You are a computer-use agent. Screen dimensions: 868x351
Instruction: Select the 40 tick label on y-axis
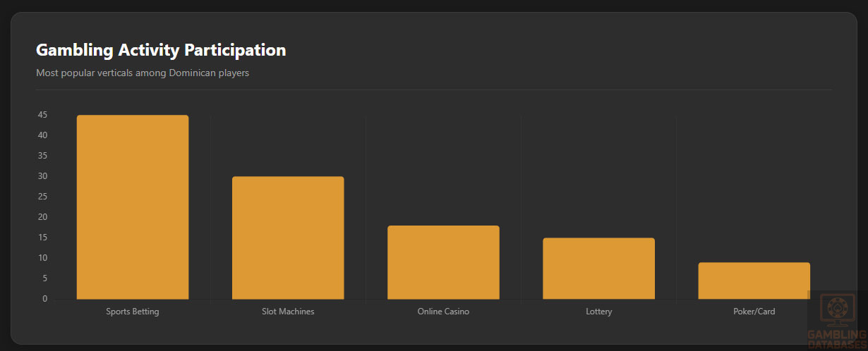point(43,135)
